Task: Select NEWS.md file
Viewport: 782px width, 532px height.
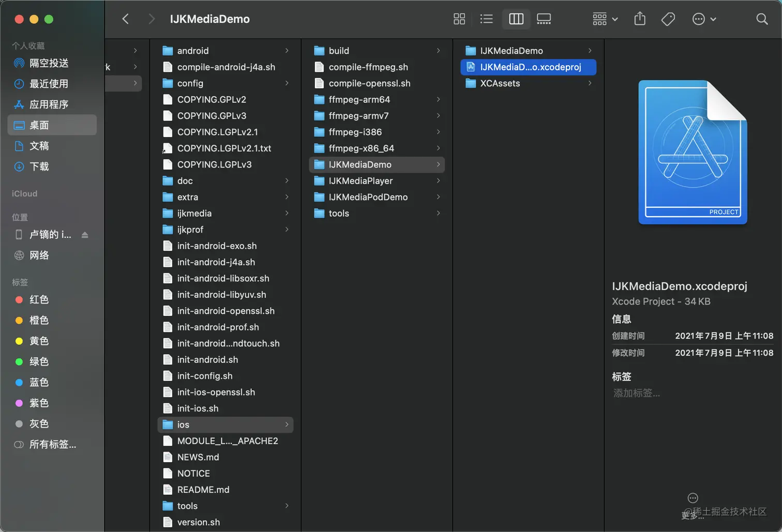Action: (x=225, y=457)
